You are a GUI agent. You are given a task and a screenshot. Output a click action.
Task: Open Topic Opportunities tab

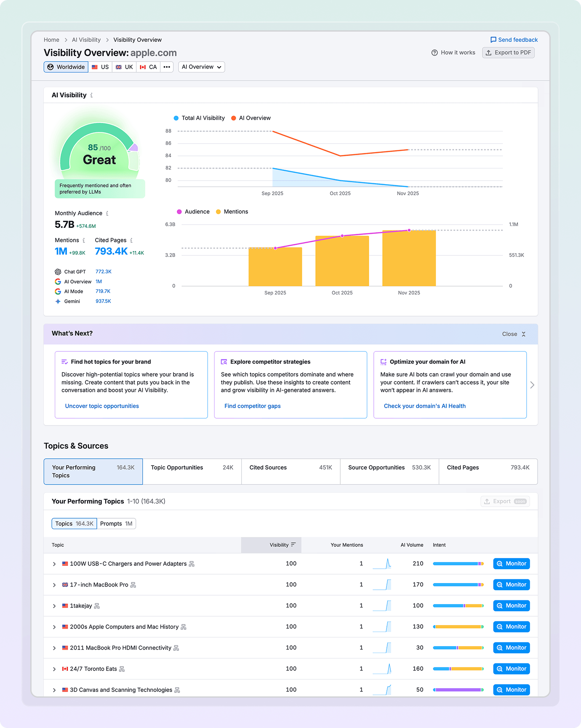click(192, 471)
